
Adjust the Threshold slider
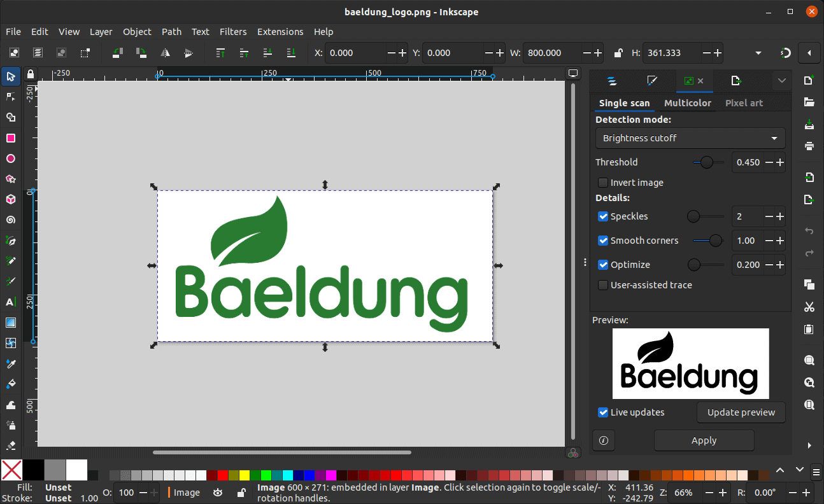707,162
